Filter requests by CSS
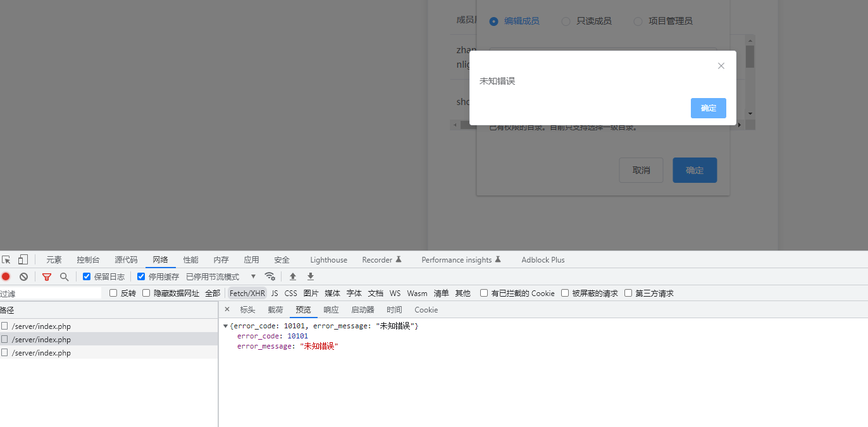 point(290,293)
